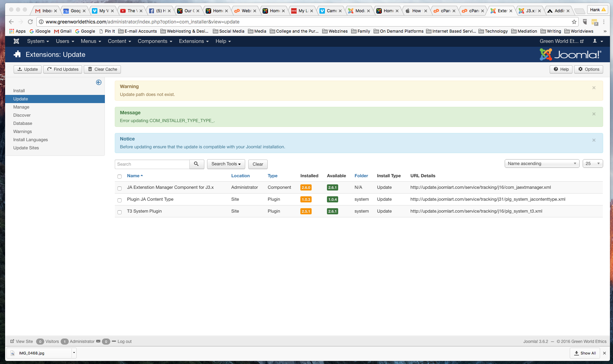Check the JA Extension Manager Component checkbox
The image size is (613, 364).
point(120,188)
